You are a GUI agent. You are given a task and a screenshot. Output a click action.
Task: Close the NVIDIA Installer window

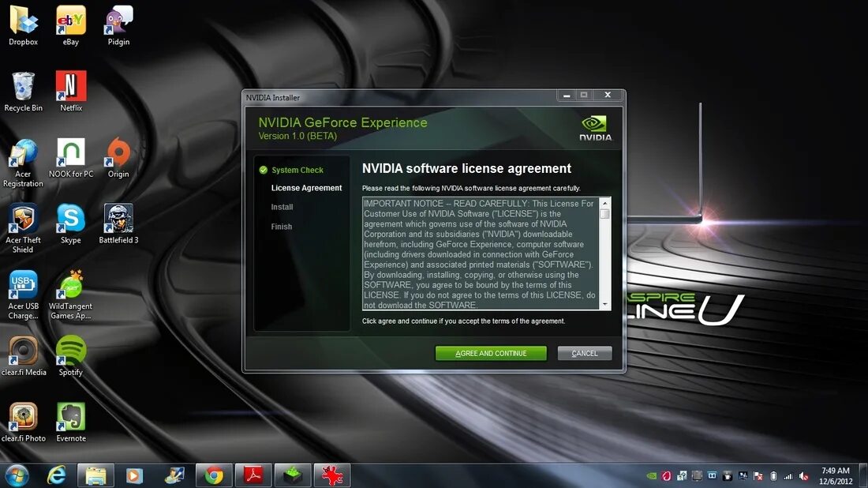pos(608,96)
